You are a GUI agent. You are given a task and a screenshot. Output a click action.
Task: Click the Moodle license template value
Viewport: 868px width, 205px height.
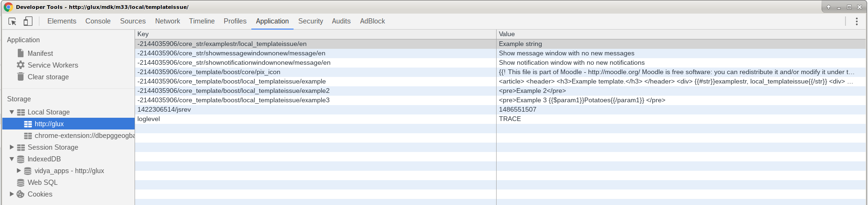681,72
